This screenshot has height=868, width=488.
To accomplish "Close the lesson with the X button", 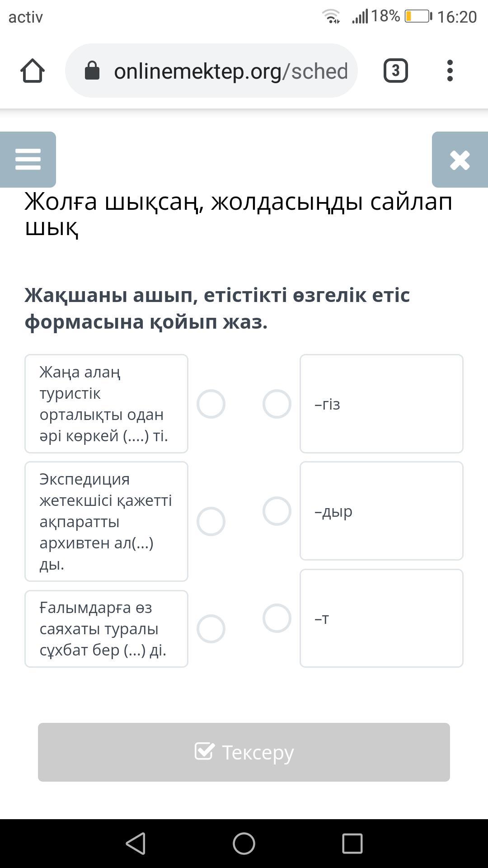I will click(460, 160).
